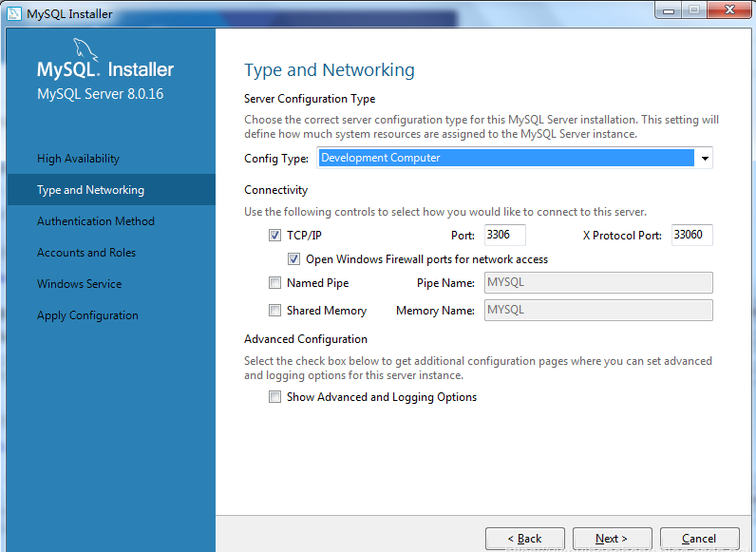Screen dimensions: 756x552
Task: Click the MySQL Installer title bar icon
Action: pos(14,13)
